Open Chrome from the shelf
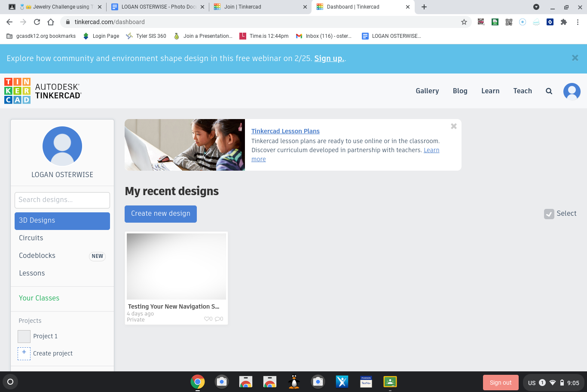Image resolution: width=587 pixels, height=392 pixels. pos(198,382)
